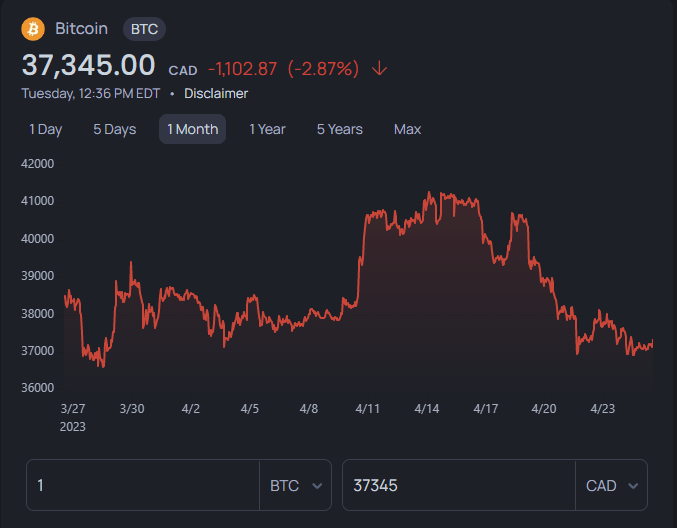
Task: Click the BTC ticker badge
Action: tap(144, 28)
